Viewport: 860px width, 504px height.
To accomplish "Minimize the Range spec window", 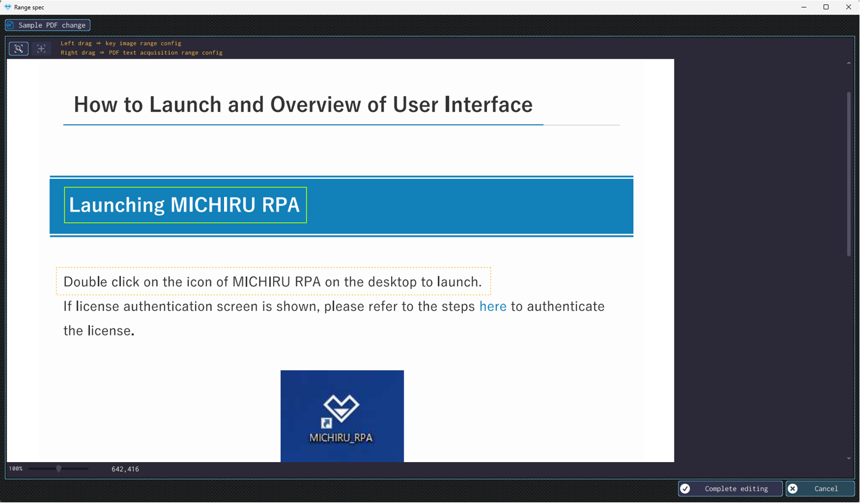I will tap(803, 7).
